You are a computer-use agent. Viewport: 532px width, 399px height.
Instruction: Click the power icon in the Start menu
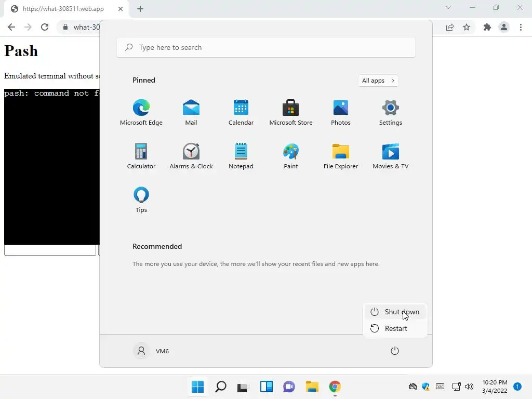coord(395,351)
